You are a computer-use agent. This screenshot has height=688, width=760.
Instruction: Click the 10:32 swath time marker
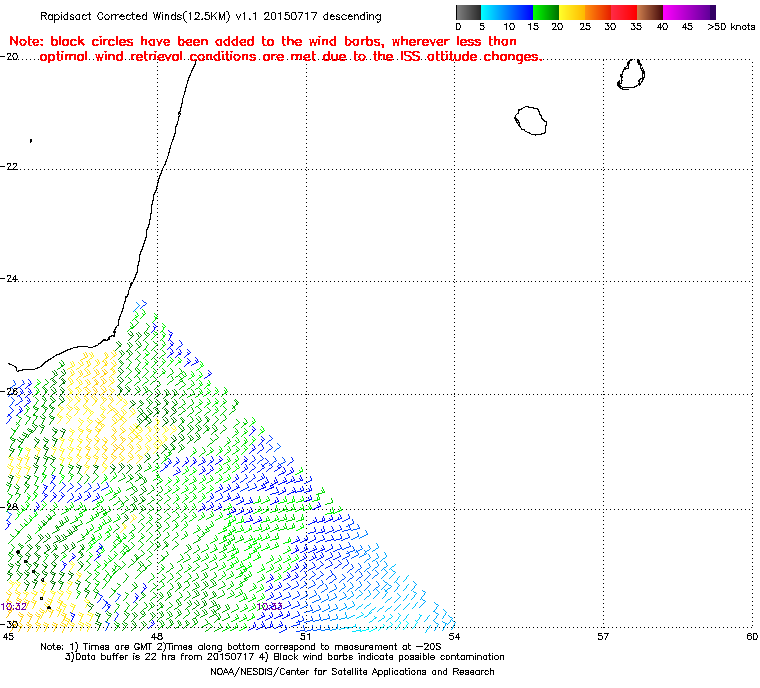point(14,607)
